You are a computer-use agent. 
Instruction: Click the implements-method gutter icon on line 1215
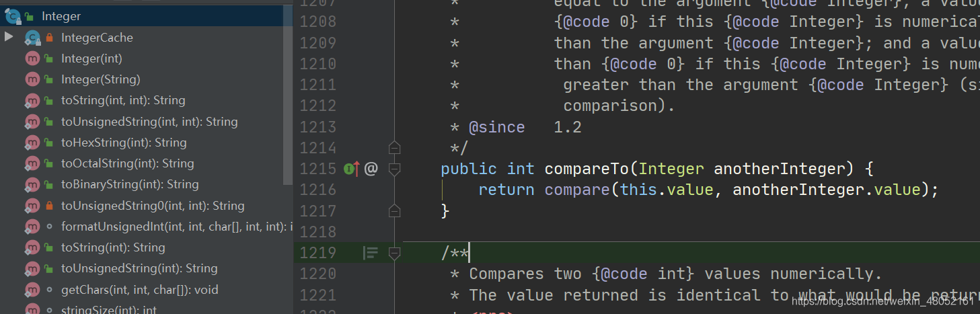(x=352, y=169)
